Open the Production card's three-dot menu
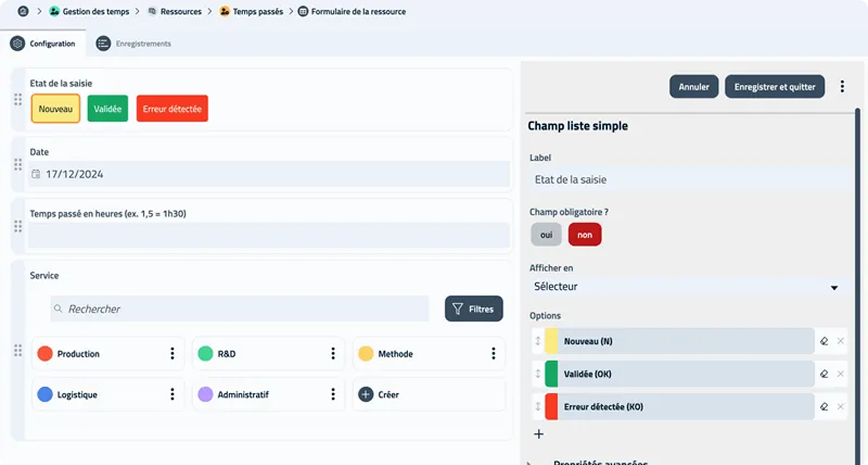 click(172, 353)
